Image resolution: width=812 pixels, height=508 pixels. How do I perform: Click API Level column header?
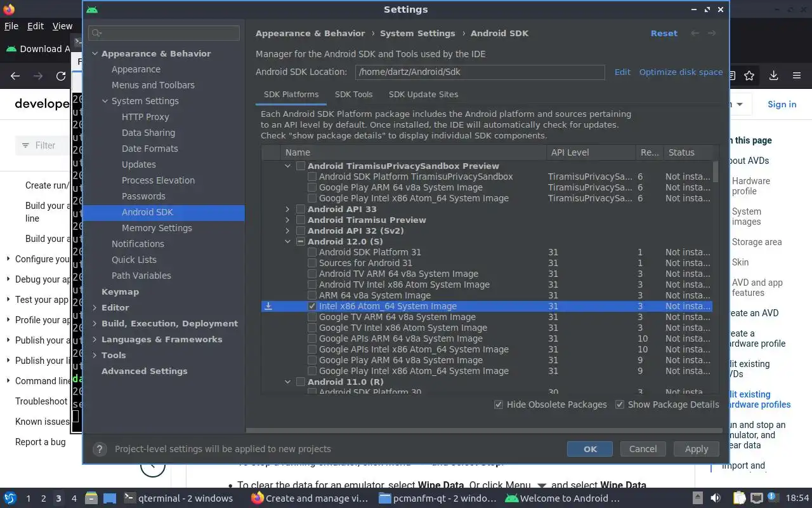coord(591,152)
